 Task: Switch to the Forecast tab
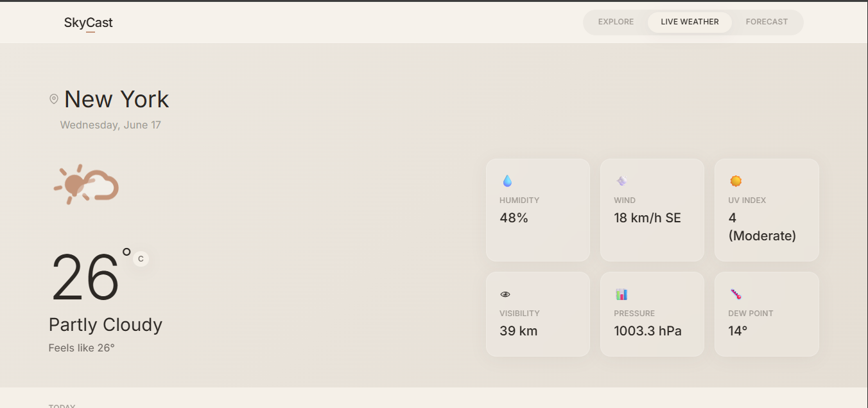tap(767, 22)
